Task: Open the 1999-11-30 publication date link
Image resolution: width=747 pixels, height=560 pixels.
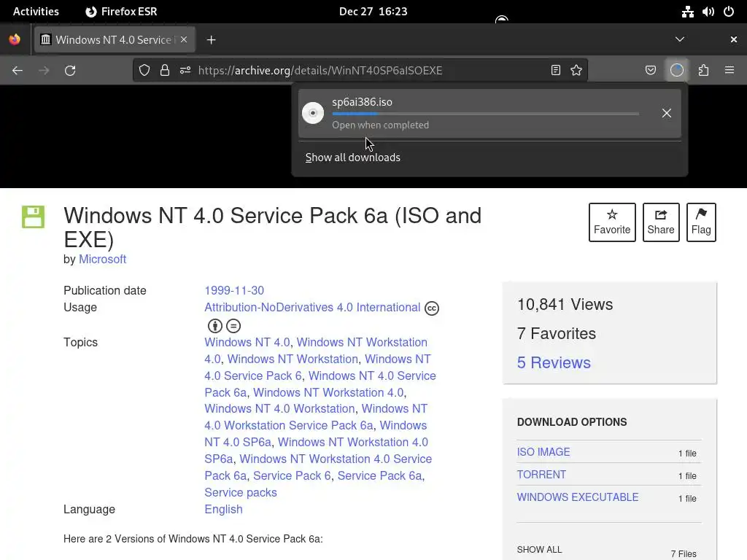Action: pos(234,290)
